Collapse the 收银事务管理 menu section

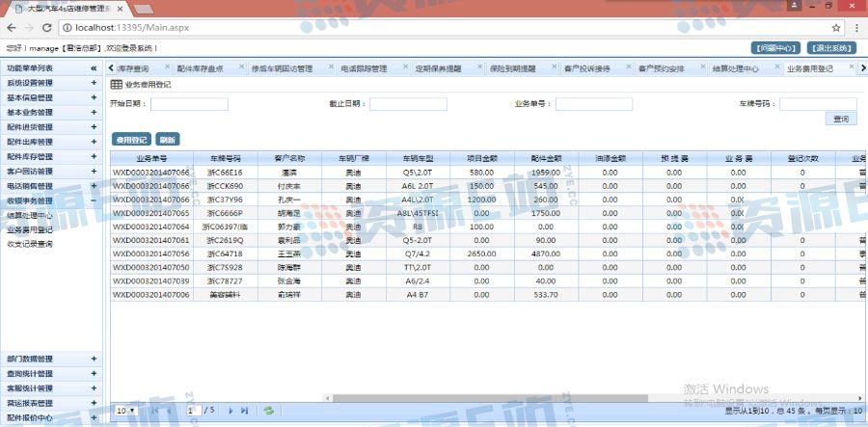coord(94,200)
